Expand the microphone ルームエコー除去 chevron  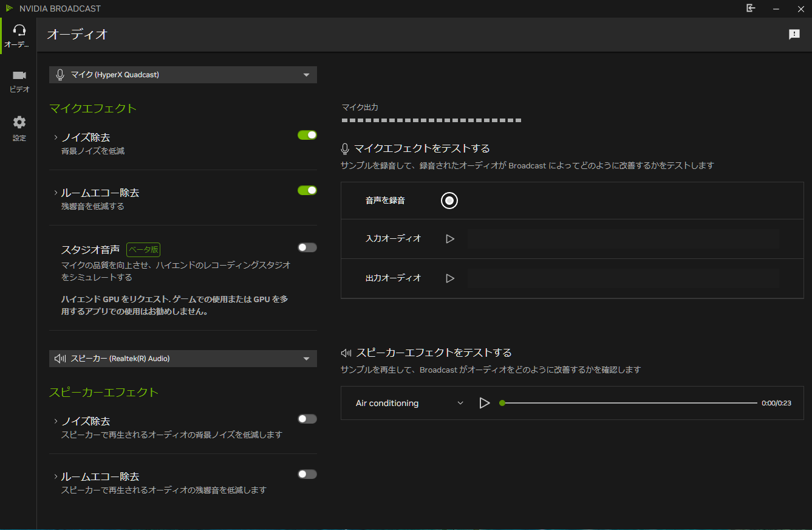click(55, 193)
